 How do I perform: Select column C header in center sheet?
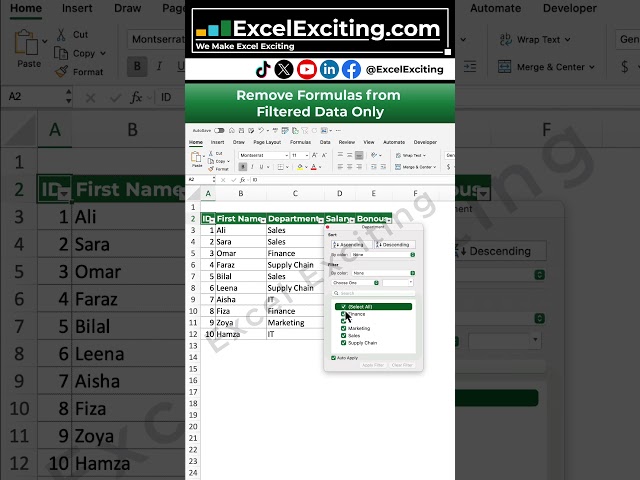click(x=295, y=193)
